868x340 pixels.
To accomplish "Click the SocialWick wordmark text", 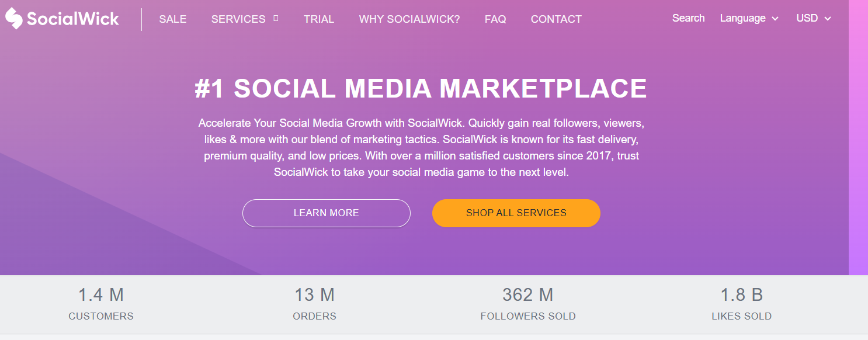I will (73, 19).
